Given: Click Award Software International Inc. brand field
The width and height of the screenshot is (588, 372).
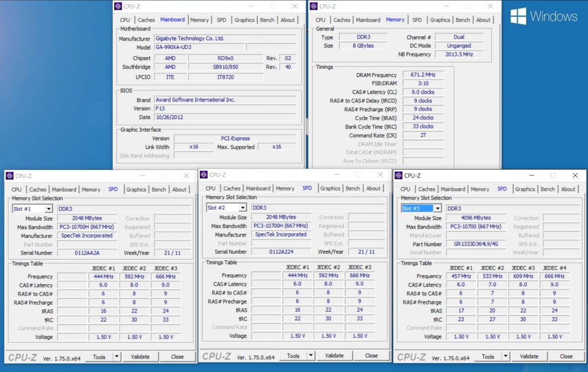Looking at the screenshot, I should [225, 99].
